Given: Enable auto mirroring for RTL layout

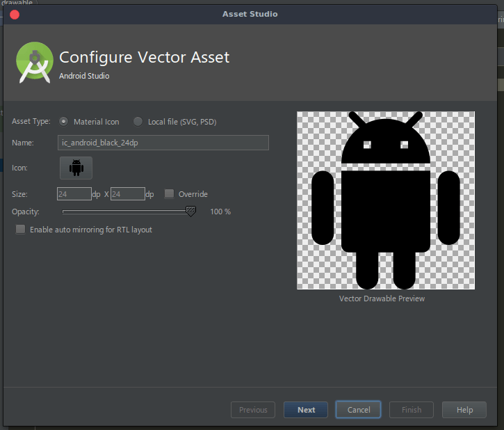Looking at the screenshot, I should click(x=21, y=230).
